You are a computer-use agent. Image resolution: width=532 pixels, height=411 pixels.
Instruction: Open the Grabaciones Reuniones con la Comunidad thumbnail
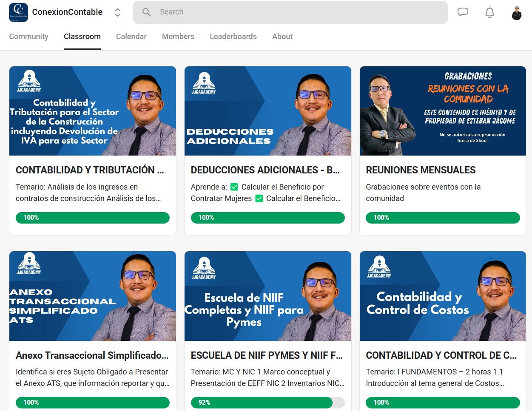(443, 111)
